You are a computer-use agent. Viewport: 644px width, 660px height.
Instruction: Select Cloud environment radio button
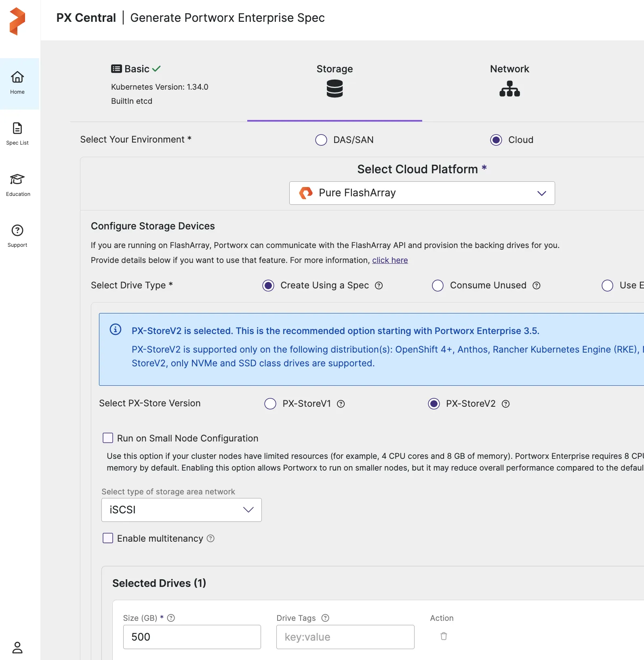click(x=496, y=140)
